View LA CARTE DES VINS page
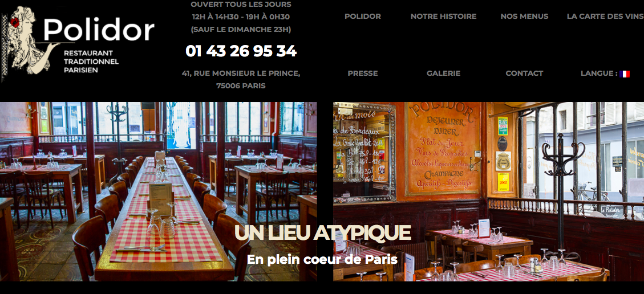This screenshot has width=644, height=294. 605,17
